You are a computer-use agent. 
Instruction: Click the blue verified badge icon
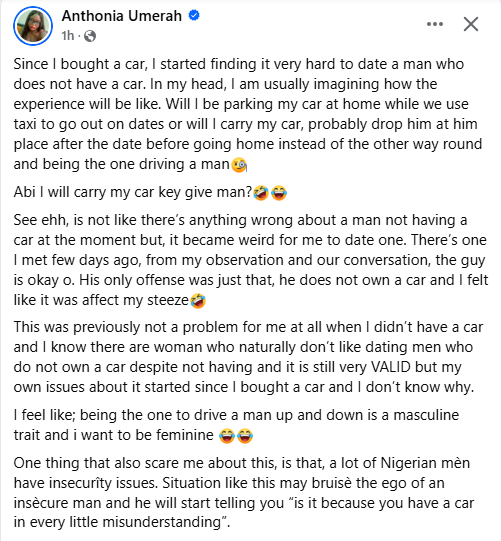[194, 16]
